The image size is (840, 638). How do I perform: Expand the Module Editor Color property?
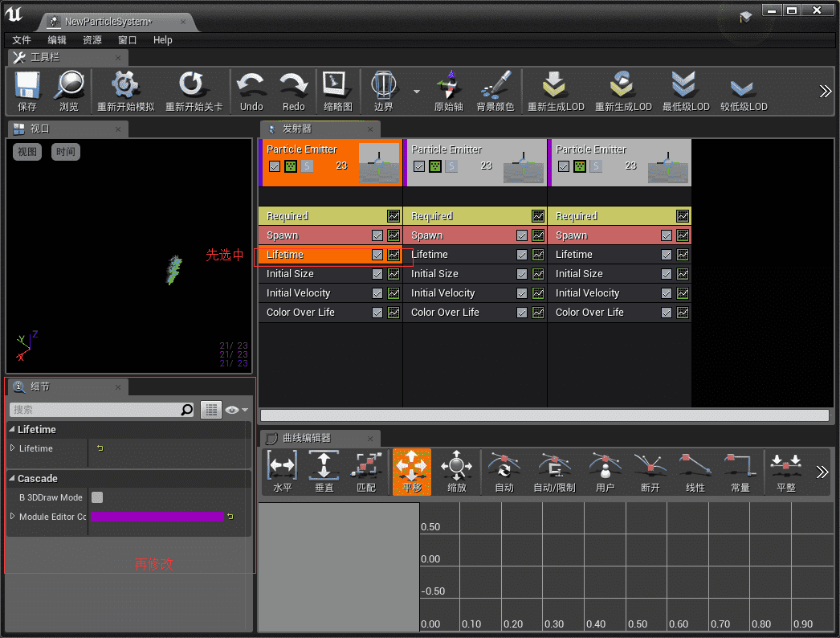13,517
